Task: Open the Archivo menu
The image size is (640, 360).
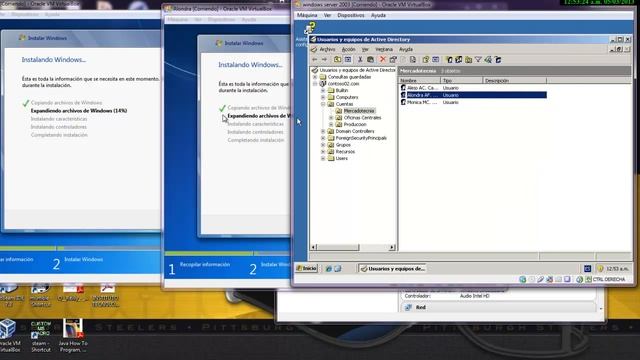Action: click(327, 49)
